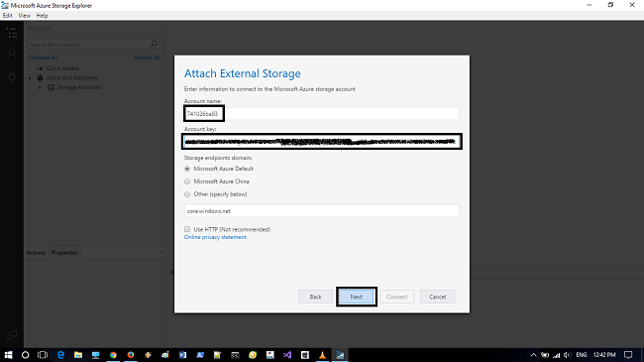644x362 pixels.
Task: Open PowerShell from taskbar
Action: tap(200, 355)
